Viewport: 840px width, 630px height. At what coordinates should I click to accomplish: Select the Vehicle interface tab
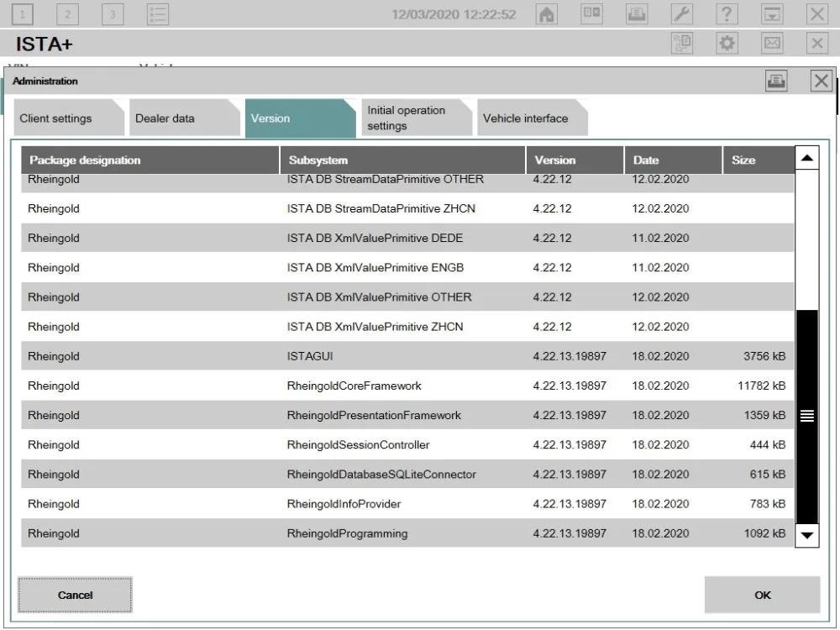click(x=526, y=118)
